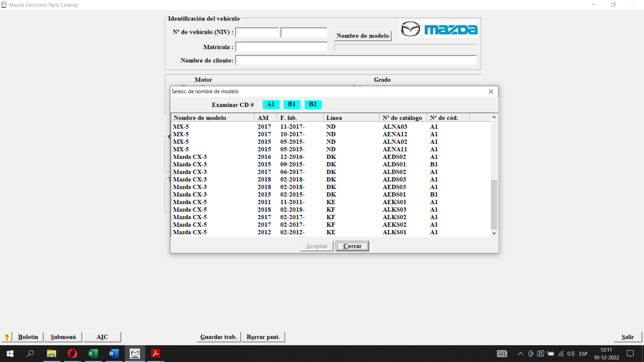The width and height of the screenshot is (644, 362).
Task: Click the ESP language indicator
Action: click(583, 354)
